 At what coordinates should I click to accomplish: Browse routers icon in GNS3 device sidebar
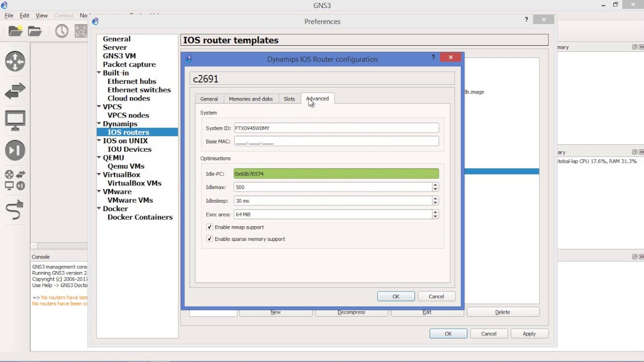[15, 61]
